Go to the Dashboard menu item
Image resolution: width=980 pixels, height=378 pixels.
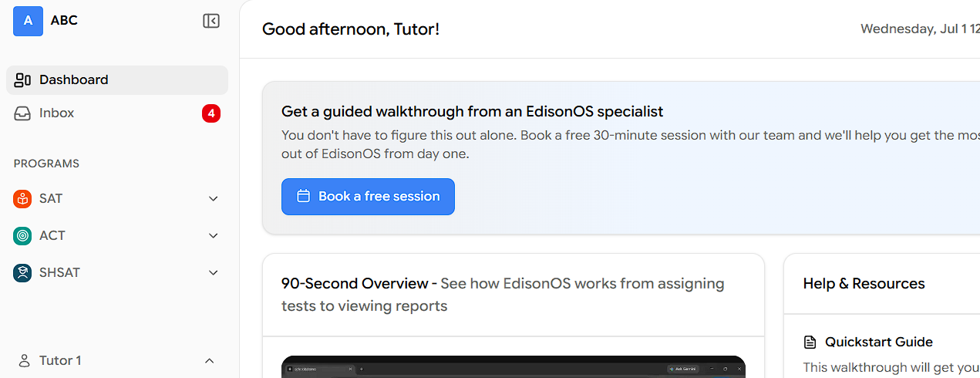coord(117,80)
